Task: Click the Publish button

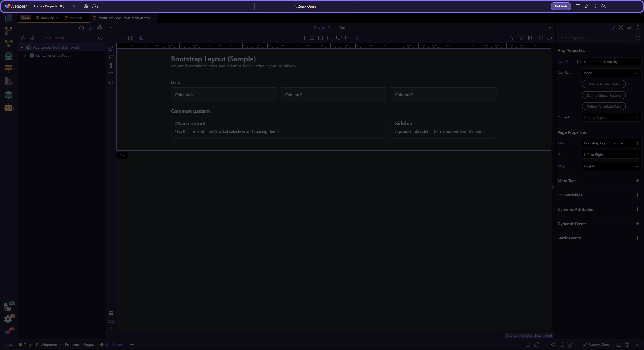Action: pos(561,6)
